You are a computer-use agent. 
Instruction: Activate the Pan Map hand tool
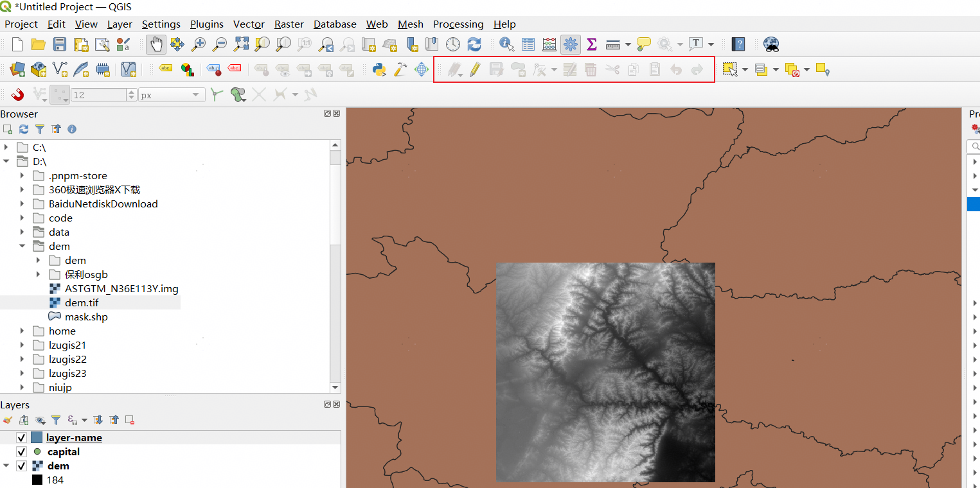[156, 44]
